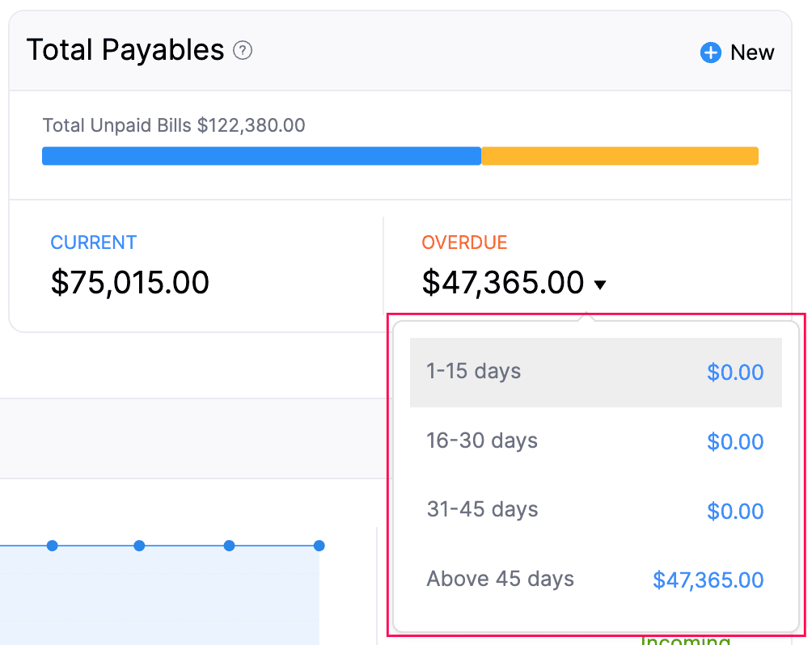
Task: Click the OVERDUE heading
Action: 464,242
